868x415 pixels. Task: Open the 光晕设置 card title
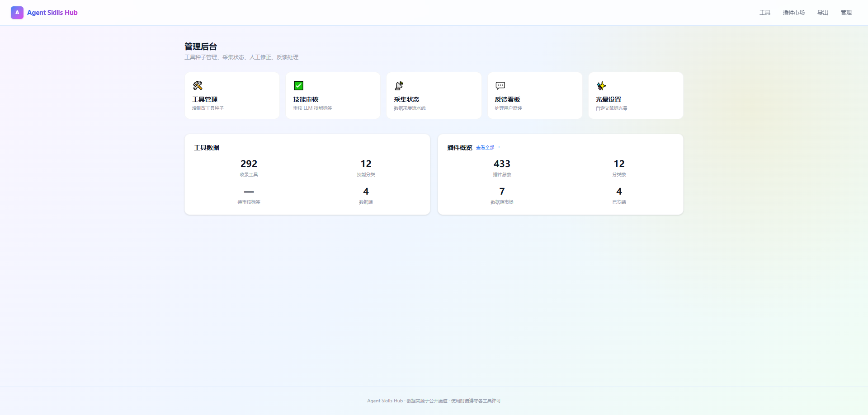pyautogui.click(x=609, y=99)
